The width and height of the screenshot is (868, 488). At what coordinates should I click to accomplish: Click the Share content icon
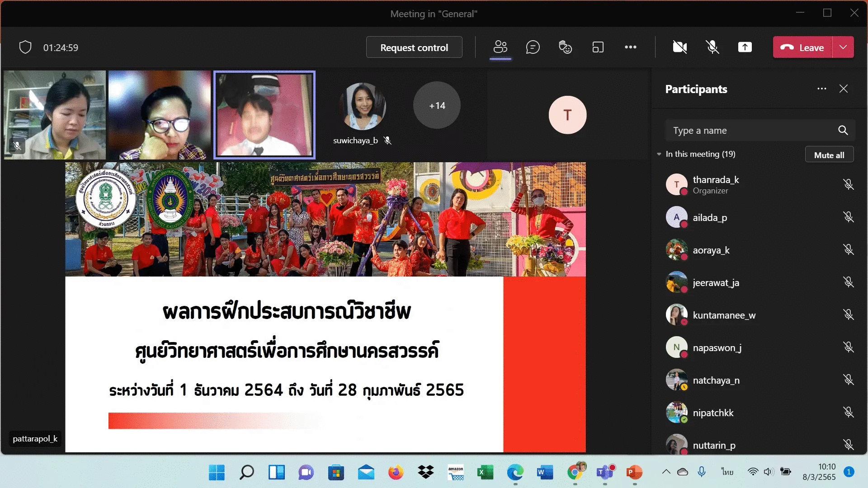(745, 47)
